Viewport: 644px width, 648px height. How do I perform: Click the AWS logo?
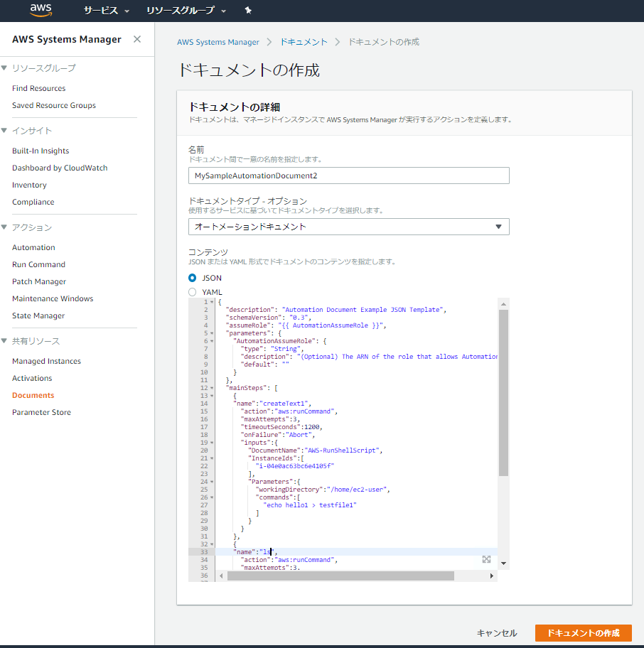coord(41,11)
